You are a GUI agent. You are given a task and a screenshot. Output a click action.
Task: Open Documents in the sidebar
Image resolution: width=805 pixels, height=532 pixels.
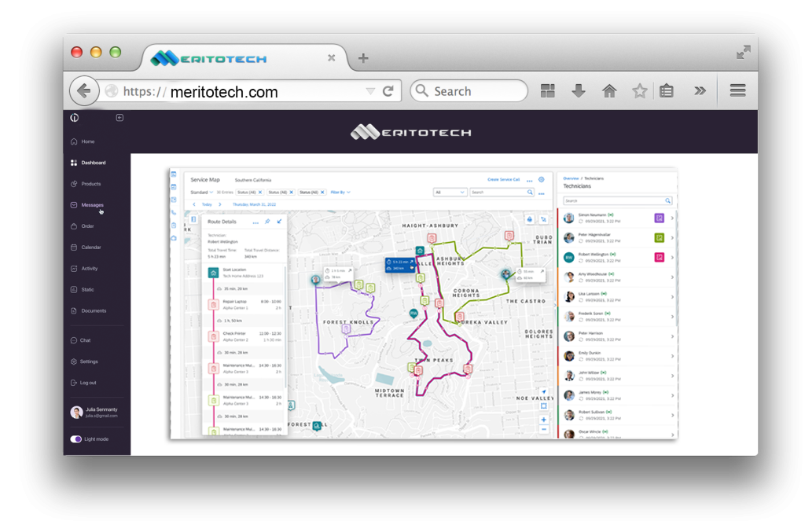click(x=88, y=311)
